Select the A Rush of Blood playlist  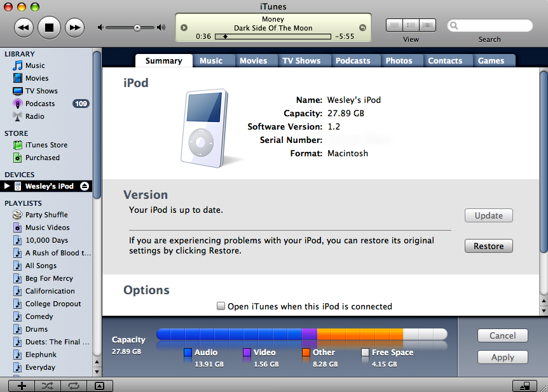[x=46, y=253]
